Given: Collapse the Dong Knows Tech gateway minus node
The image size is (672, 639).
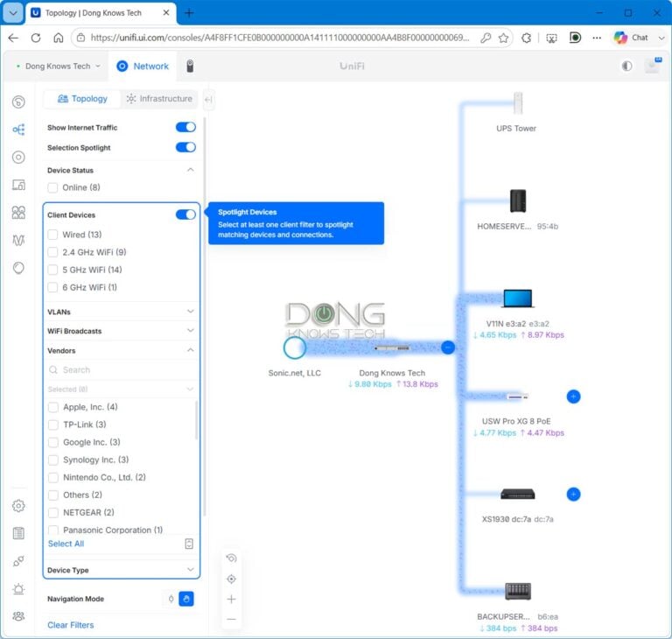Looking at the screenshot, I should point(448,348).
